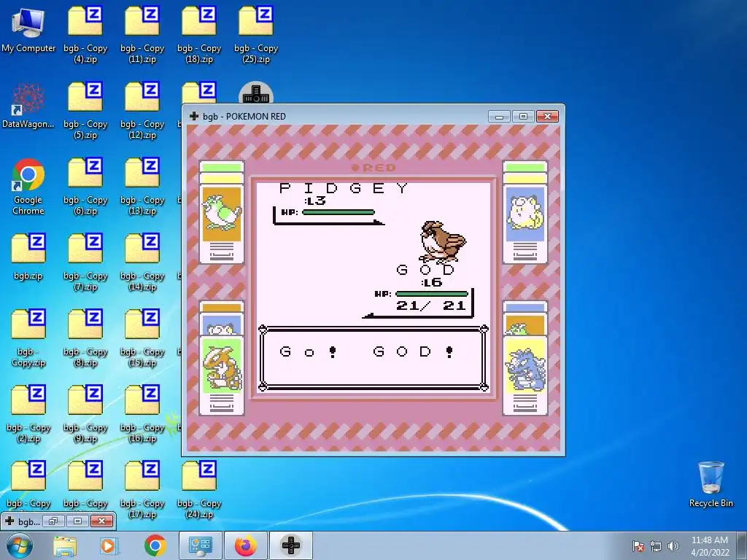Select bgb - Copy (2).zip file
Viewport: 747px width, 560px height.
click(x=28, y=414)
